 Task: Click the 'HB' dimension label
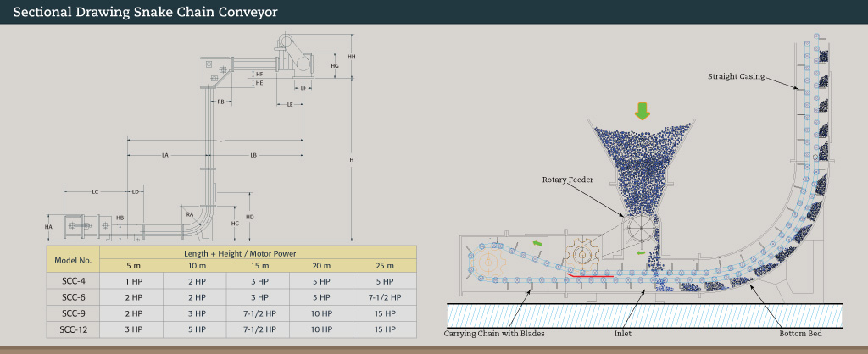point(120,219)
